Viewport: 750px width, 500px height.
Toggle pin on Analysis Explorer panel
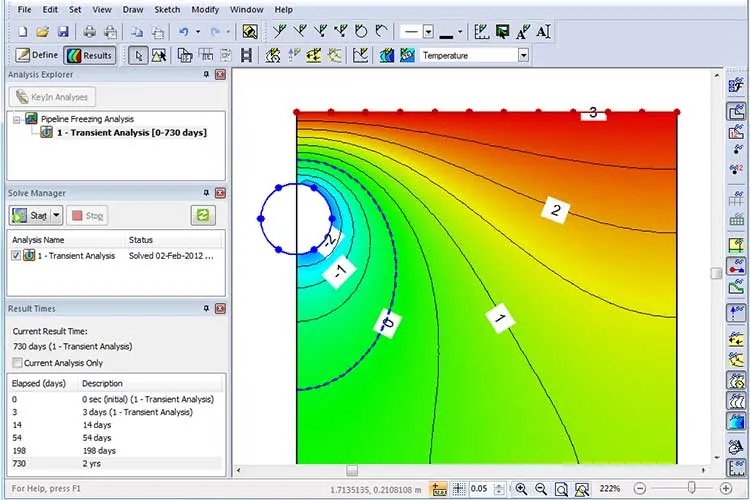(206, 75)
